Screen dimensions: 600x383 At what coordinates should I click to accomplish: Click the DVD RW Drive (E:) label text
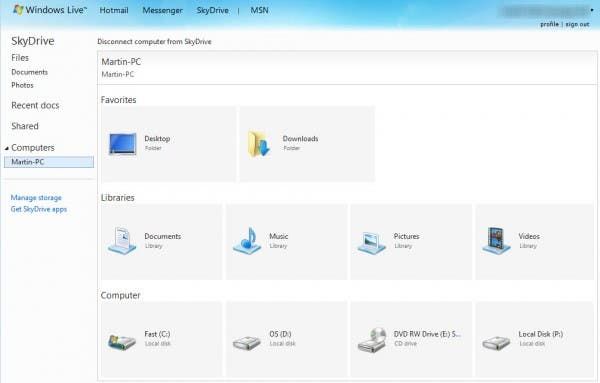coord(427,334)
